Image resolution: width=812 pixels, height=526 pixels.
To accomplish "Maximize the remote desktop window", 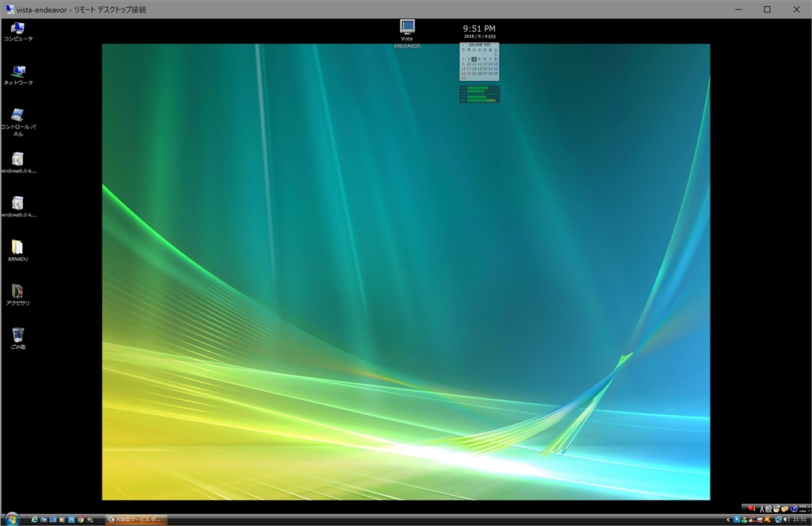I will (x=768, y=10).
